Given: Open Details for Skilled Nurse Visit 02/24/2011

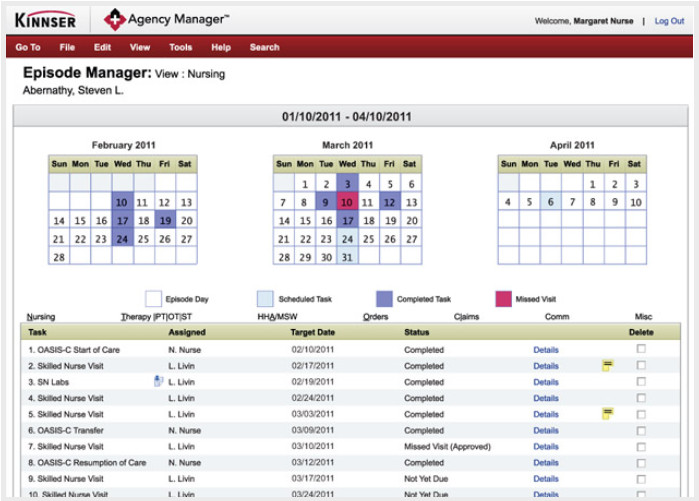Looking at the screenshot, I should [x=546, y=398].
